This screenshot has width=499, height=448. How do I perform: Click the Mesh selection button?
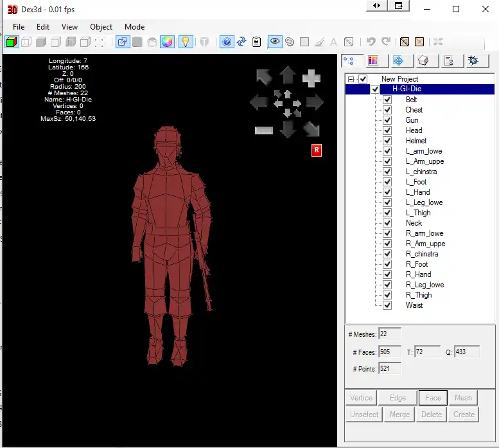coord(464,398)
